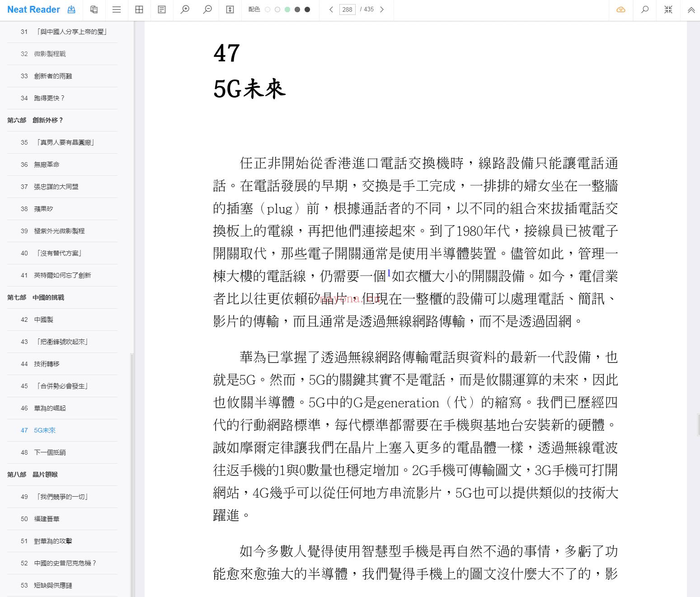Image resolution: width=700 pixels, height=597 pixels.
Task: Jump to section 第六部 創新外移？
Action: pyautogui.click(x=62, y=120)
